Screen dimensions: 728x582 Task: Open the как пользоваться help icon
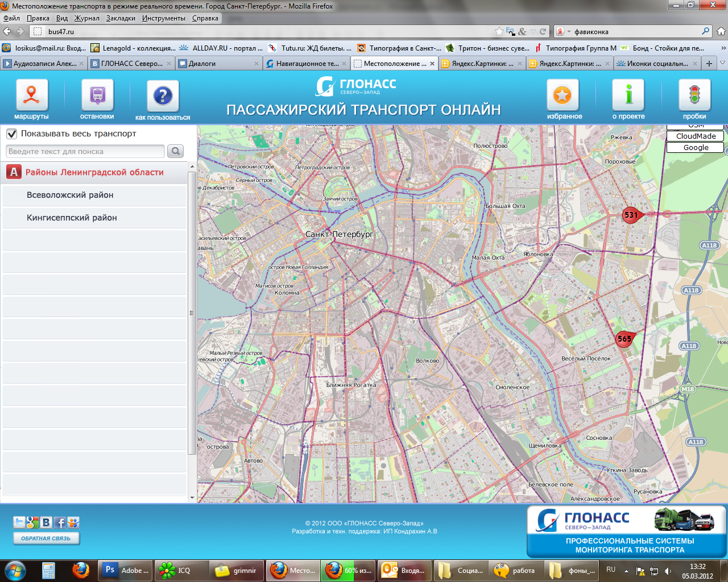pos(163,96)
